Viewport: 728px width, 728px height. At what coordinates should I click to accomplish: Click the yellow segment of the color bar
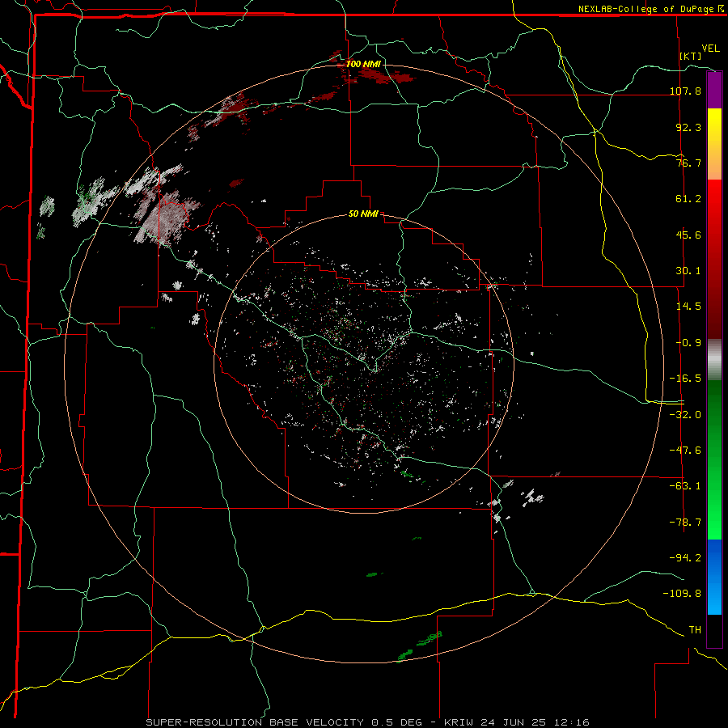click(x=714, y=144)
